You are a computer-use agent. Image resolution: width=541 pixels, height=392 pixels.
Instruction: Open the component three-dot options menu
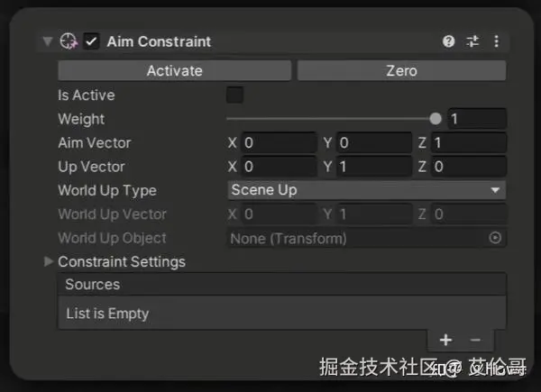click(496, 41)
